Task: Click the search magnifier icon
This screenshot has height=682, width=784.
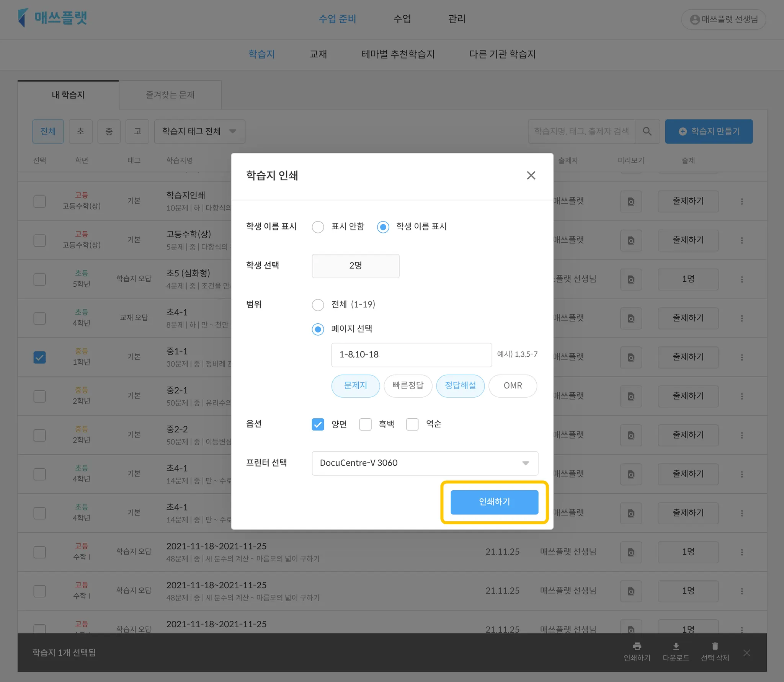Action: (x=647, y=131)
